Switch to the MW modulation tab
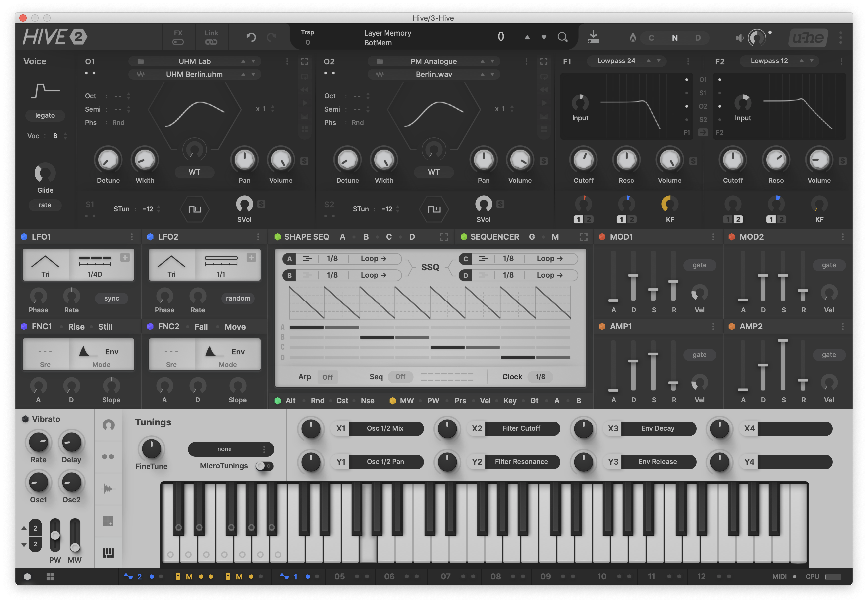 [407, 401]
